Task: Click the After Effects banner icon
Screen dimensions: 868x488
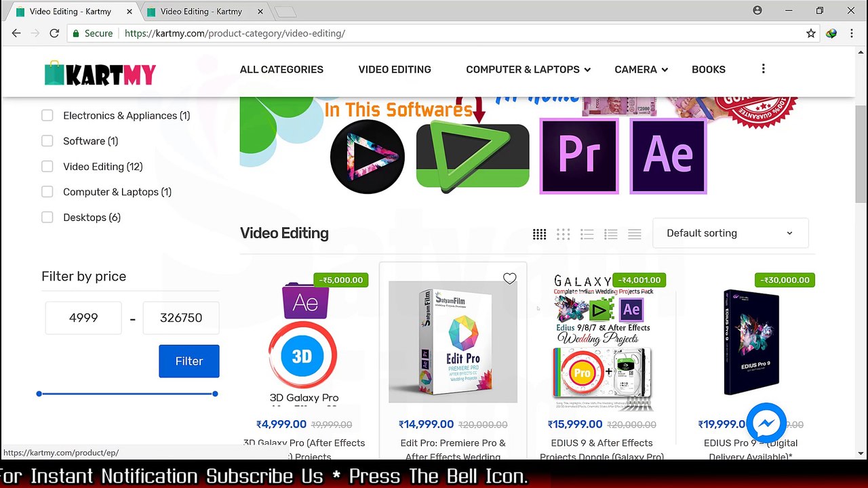Action: 669,156
